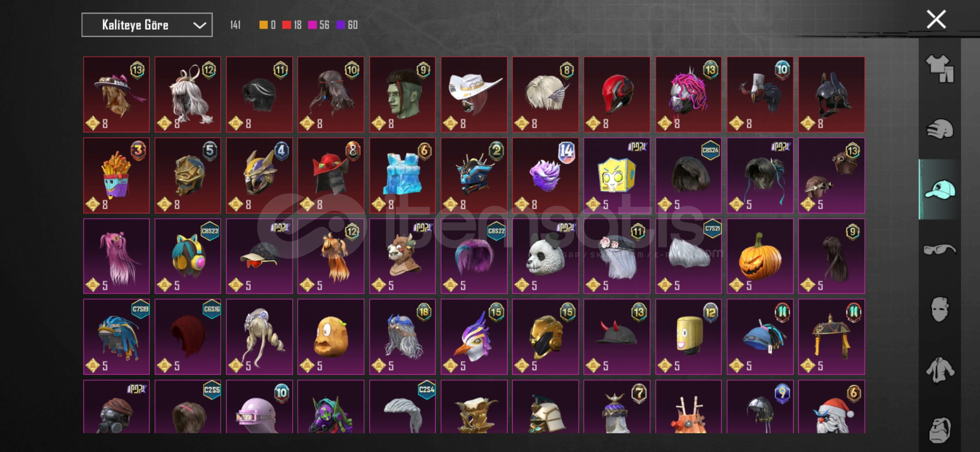Select the jack-o-lantern pumpkin head item
The image size is (980, 452).
(760, 256)
